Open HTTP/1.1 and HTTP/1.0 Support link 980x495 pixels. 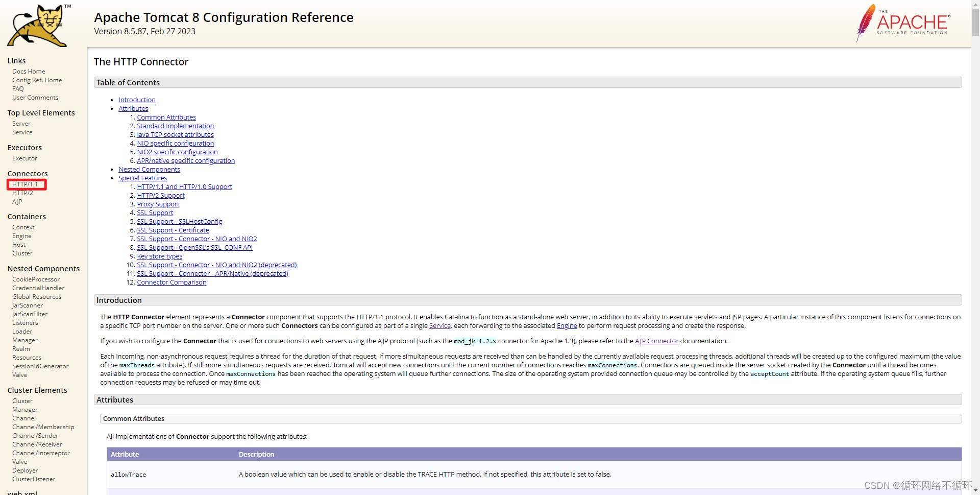[184, 187]
